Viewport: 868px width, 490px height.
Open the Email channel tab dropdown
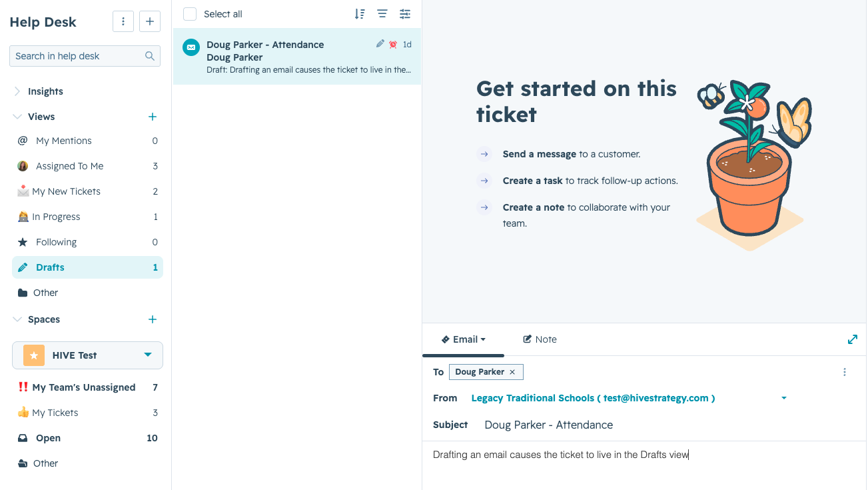[464, 339]
